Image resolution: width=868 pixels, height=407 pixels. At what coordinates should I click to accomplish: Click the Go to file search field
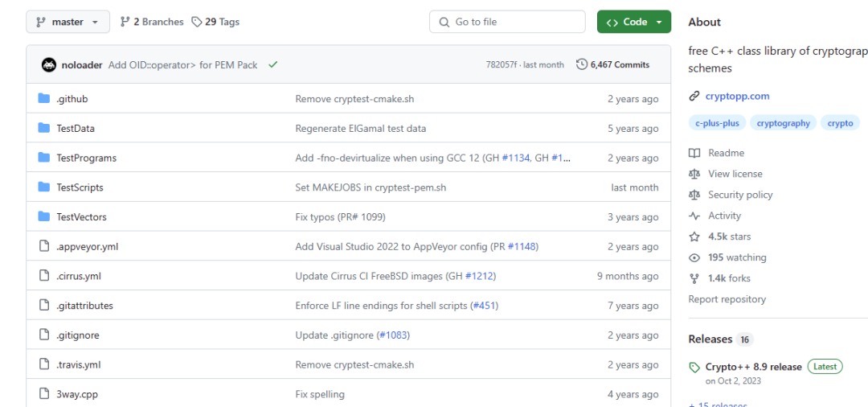point(507,23)
